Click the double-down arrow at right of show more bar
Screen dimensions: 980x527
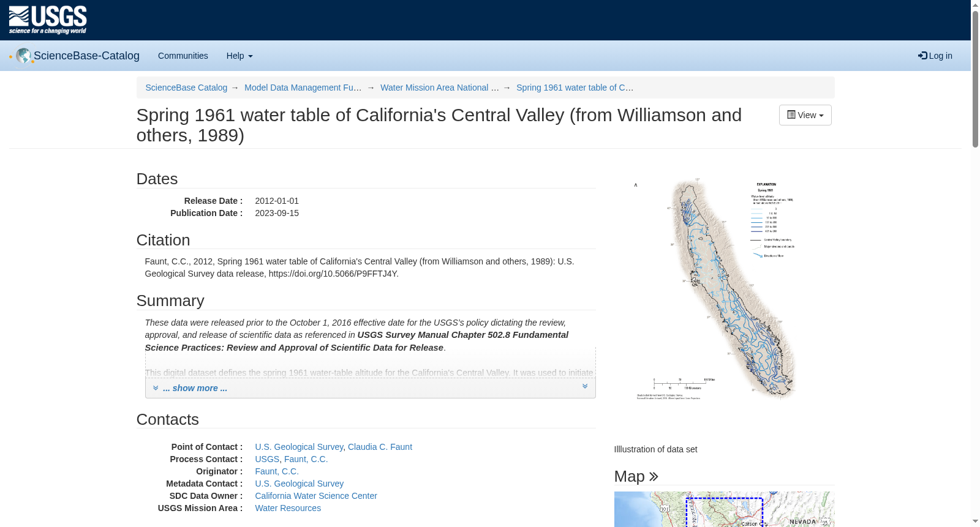coord(585,386)
